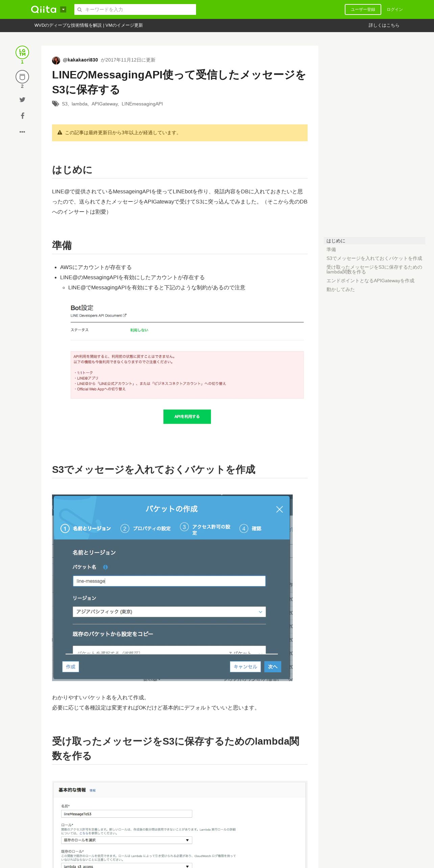The height and width of the screenshot is (868, 434).
Task: Jump to lambda関数を作る section in contents
Action: pos(374,269)
